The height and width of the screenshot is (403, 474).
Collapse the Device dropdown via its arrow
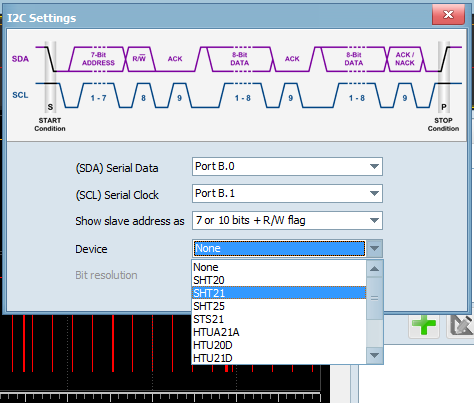tap(374, 248)
